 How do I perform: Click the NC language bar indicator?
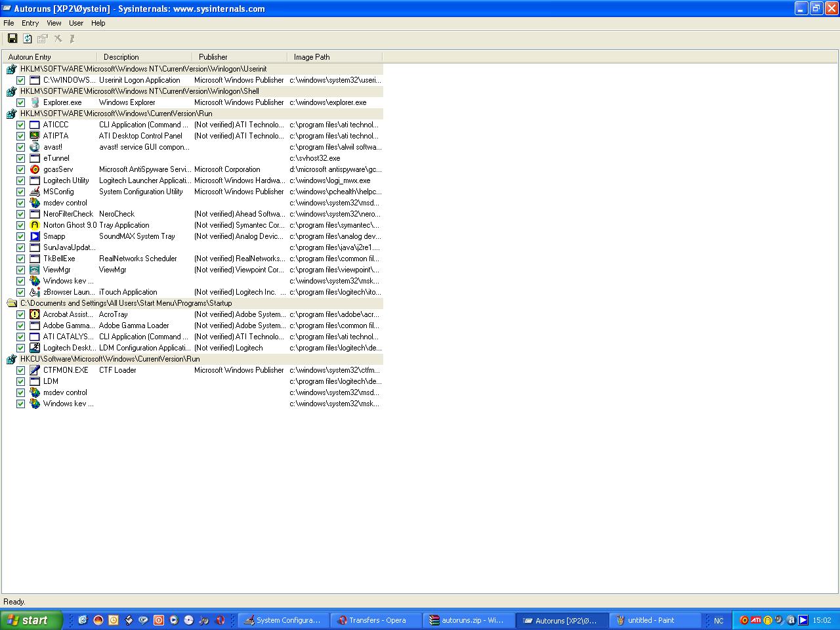pyautogui.click(x=719, y=621)
